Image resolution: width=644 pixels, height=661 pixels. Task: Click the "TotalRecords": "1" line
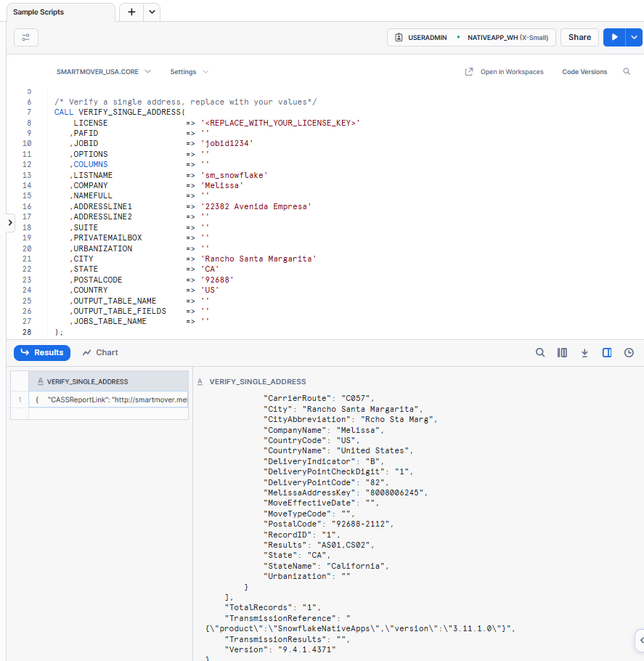pos(273,607)
